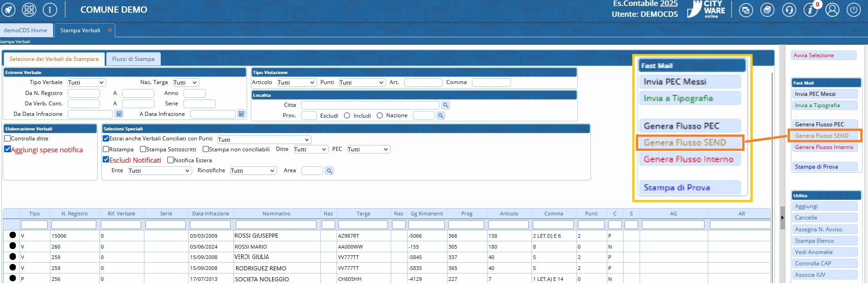Open the user profile icon
Screen dimensions: 868x289
(x=832, y=10)
